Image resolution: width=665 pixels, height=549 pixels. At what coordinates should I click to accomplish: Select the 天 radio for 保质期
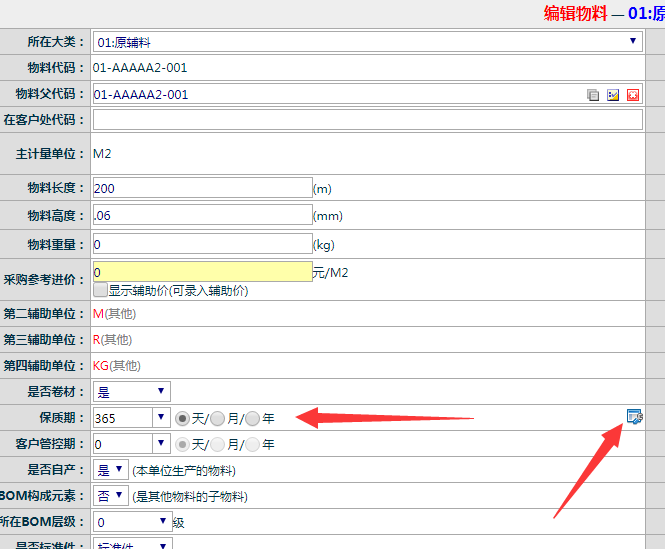[182, 418]
